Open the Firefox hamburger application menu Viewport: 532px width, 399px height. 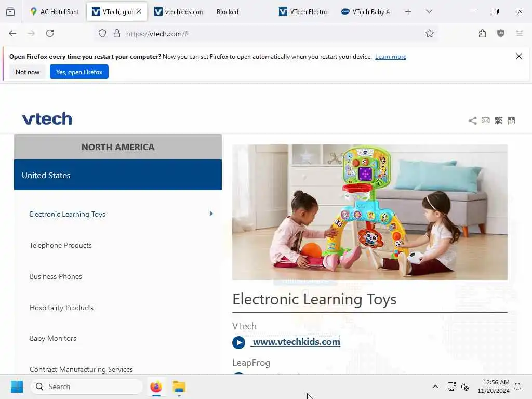(520, 33)
